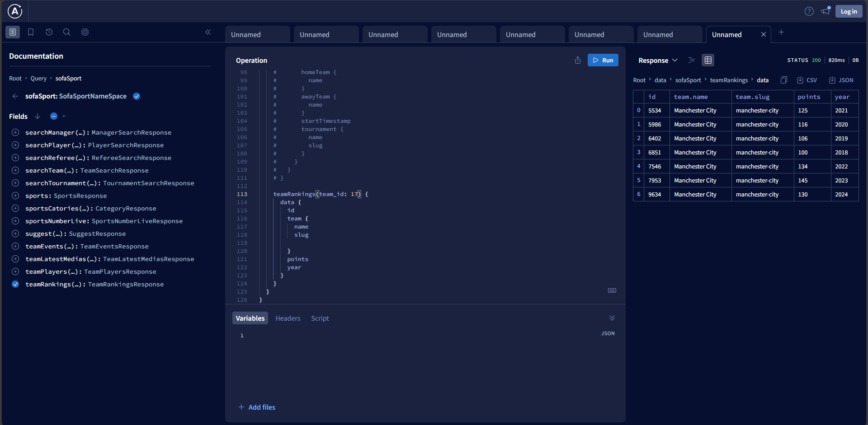This screenshot has height=425, width=868.
Task: Copy the response data
Action: [x=784, y=80]
